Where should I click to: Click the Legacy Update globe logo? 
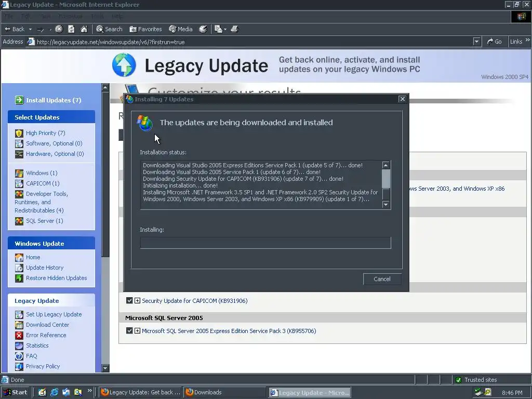124,65
